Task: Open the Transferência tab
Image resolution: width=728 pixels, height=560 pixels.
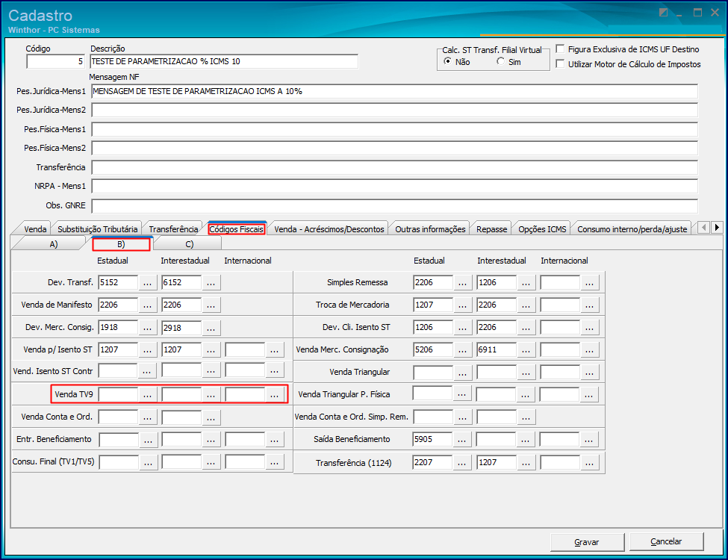Action: (x=173, y=229)
